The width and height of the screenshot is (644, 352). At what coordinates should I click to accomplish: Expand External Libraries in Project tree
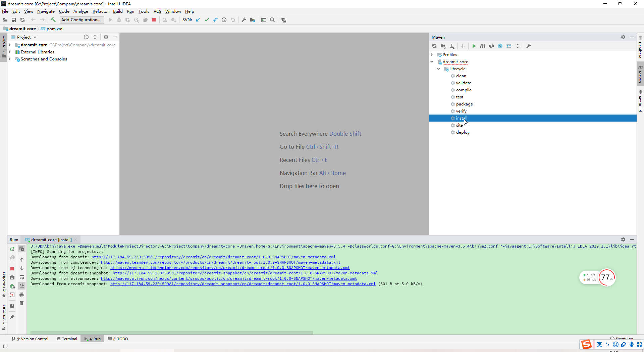10,52
